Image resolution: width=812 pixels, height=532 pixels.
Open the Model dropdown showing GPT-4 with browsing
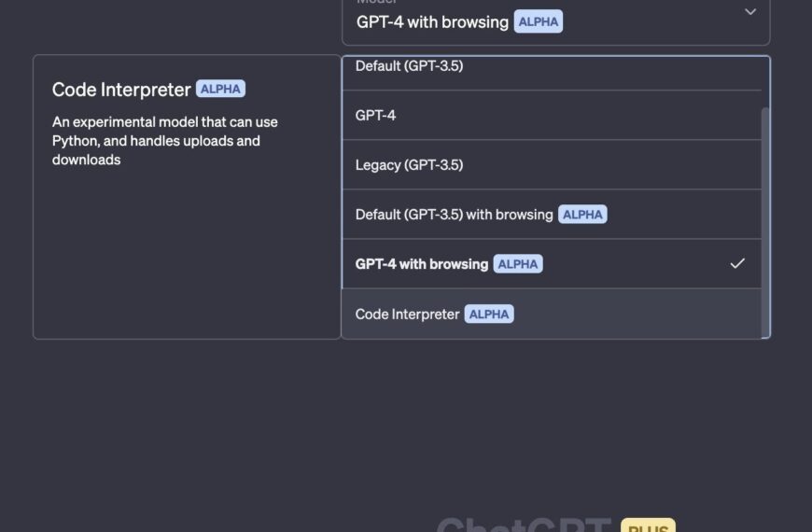555,21
